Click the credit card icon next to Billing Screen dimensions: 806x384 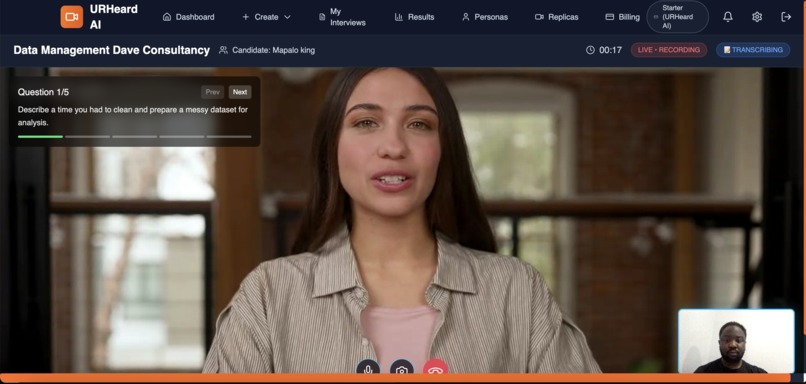(x=610, y=17)
